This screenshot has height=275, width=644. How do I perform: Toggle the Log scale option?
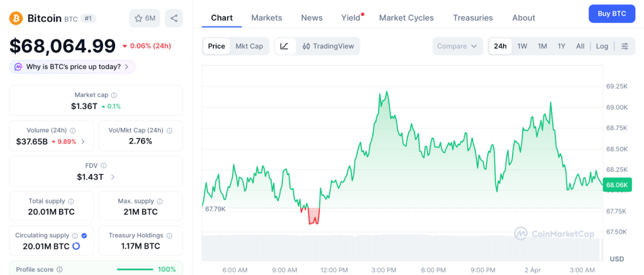(x=602, y=46)
